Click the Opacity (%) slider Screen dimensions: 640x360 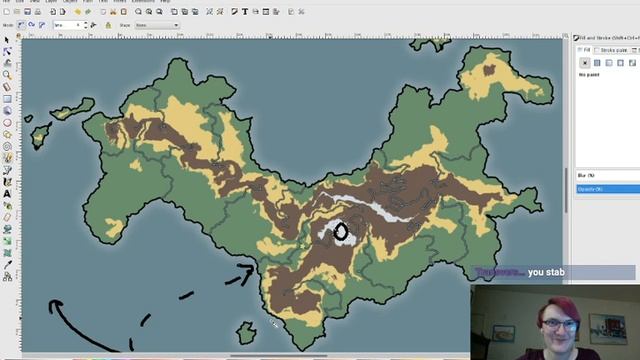click(608, 189)
